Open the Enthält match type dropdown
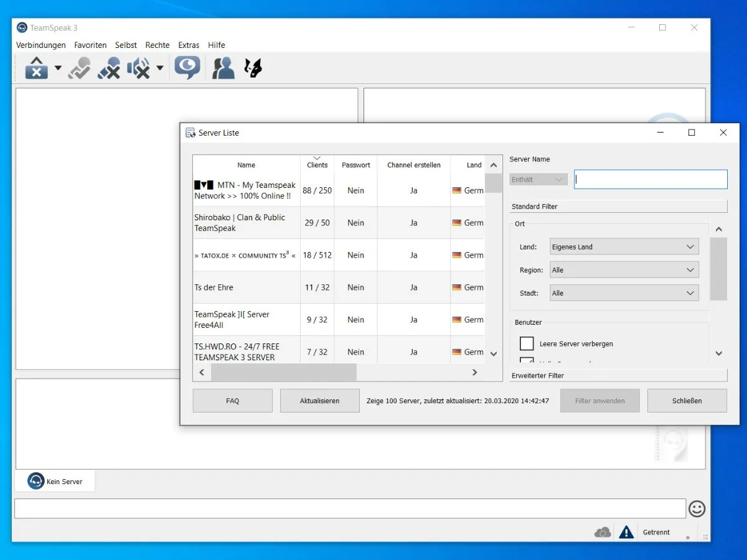Image resolution: width=747 pixels, height=560 pixels. tap(538, 180)
